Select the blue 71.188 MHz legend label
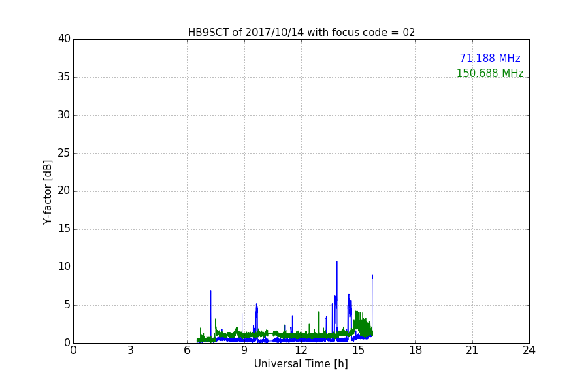Viewport: 588px width, 392px height. click(489, 59)
